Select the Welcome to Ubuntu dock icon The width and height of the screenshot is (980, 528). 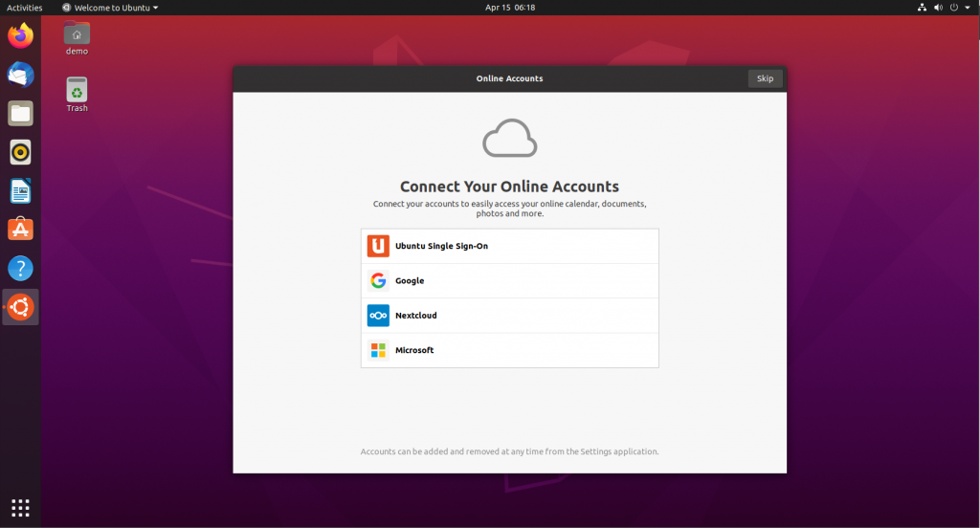21,307
